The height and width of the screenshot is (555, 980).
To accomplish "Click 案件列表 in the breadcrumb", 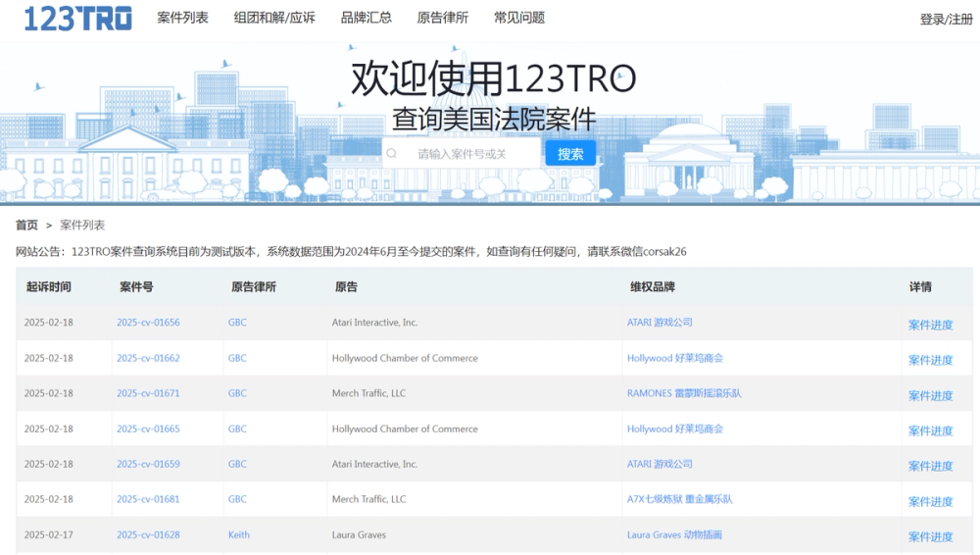I will pos(82,225).
